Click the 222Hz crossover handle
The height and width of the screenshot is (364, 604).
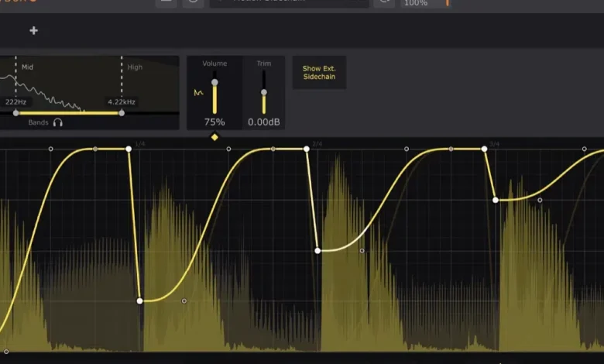15,113
